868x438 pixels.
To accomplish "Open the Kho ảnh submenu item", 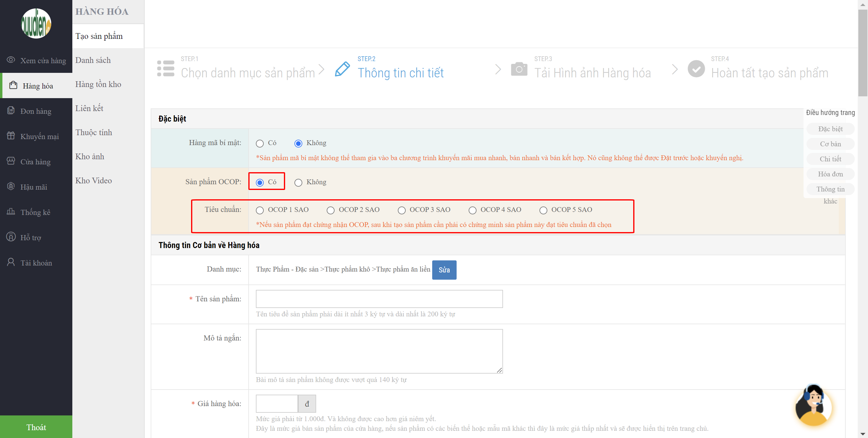I will 90,157.
